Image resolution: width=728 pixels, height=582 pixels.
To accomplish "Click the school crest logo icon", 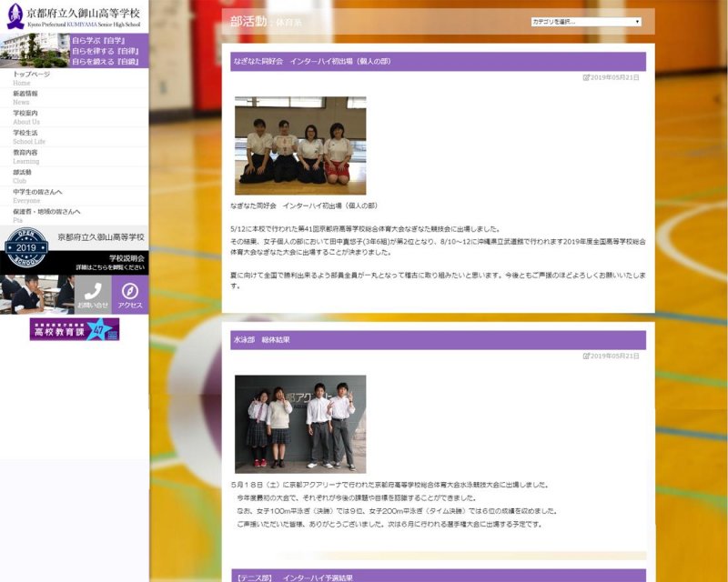I will (15, 15).
